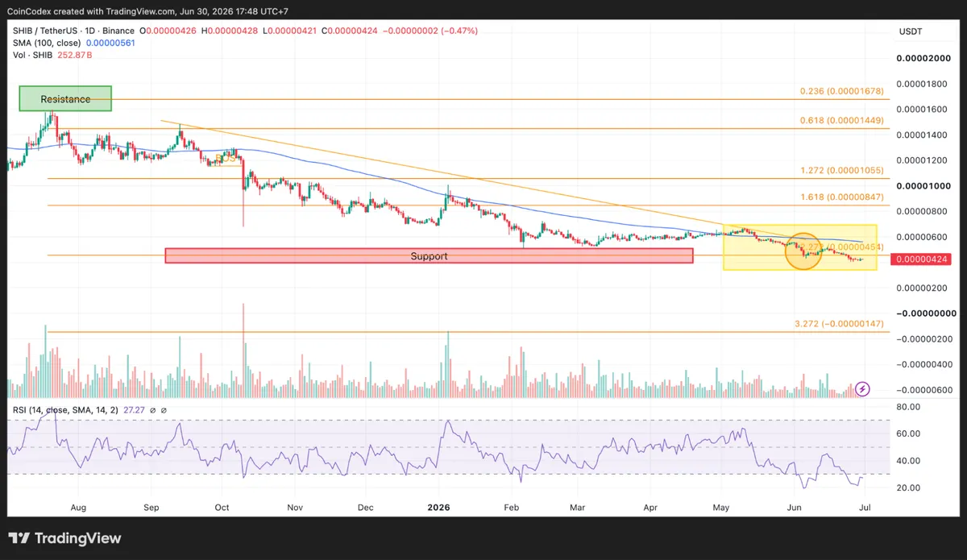Click the red current price label 0.00000424
This screenshot has height=560, width=967.
[x=921, y=259]
